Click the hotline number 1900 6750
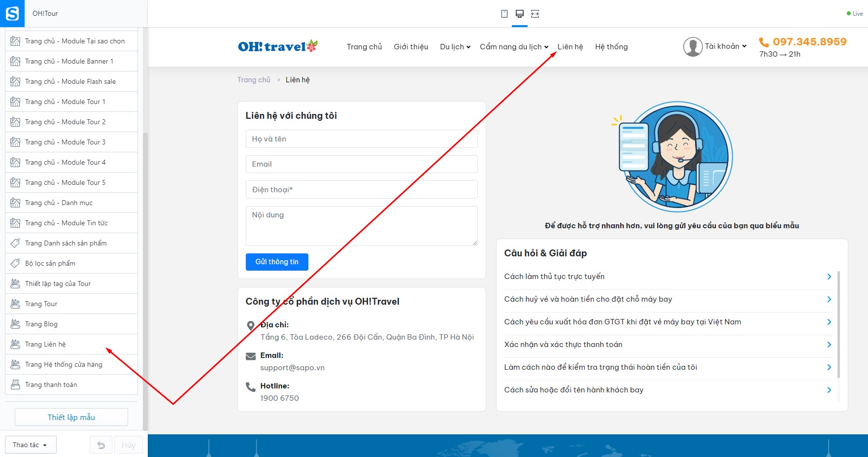The width and height of the screenshot is (868, 457). click(279, 398)
